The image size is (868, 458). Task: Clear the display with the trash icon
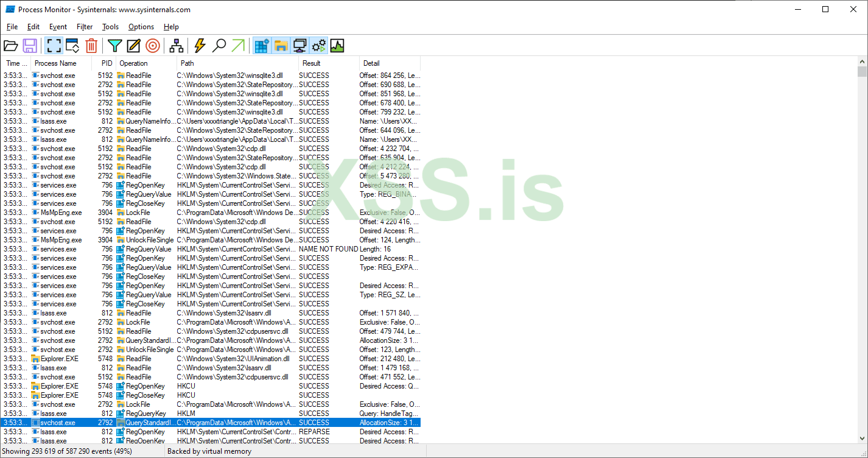[x=91, y=46]
